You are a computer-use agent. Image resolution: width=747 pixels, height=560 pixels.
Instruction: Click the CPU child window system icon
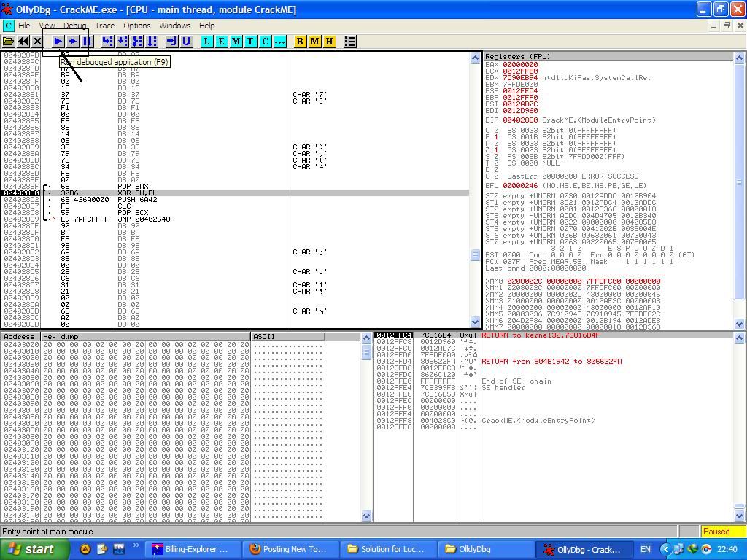(x=8, y=26)
